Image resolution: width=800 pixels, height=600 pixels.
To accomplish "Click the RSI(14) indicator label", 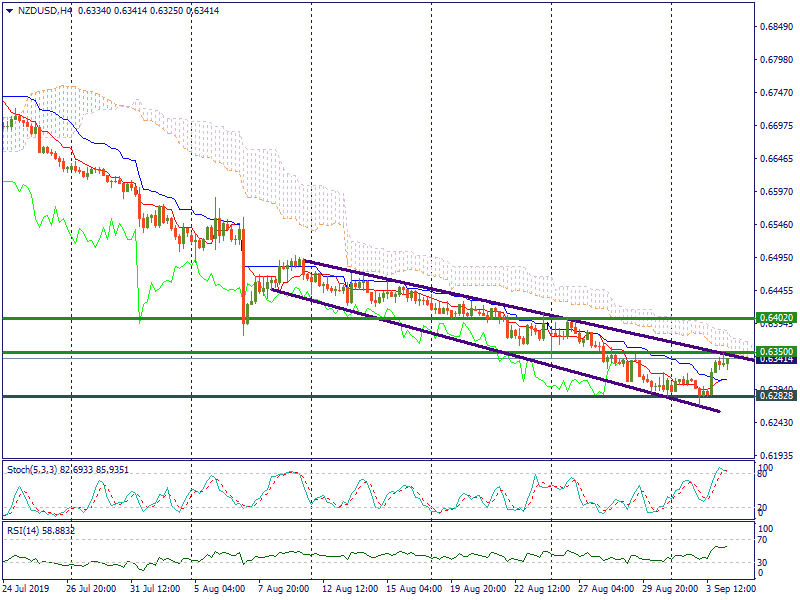I will [24, 530].
